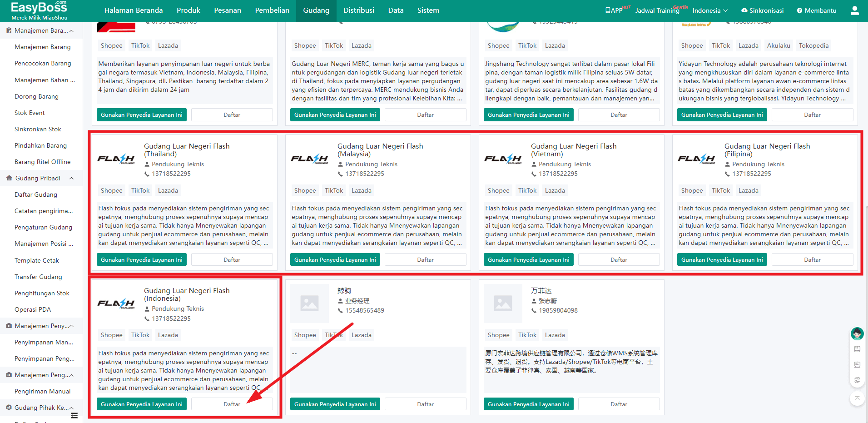Click the floating bookmark guide icon
Viewport: 868px width, 423px height.
[x=857, y=349]
